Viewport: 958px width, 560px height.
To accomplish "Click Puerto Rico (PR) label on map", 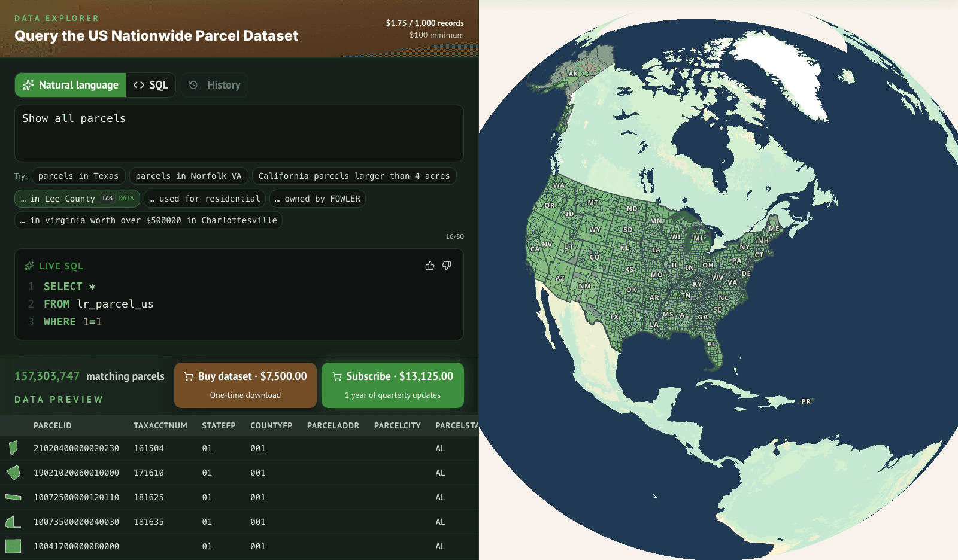I will point(806,401).
